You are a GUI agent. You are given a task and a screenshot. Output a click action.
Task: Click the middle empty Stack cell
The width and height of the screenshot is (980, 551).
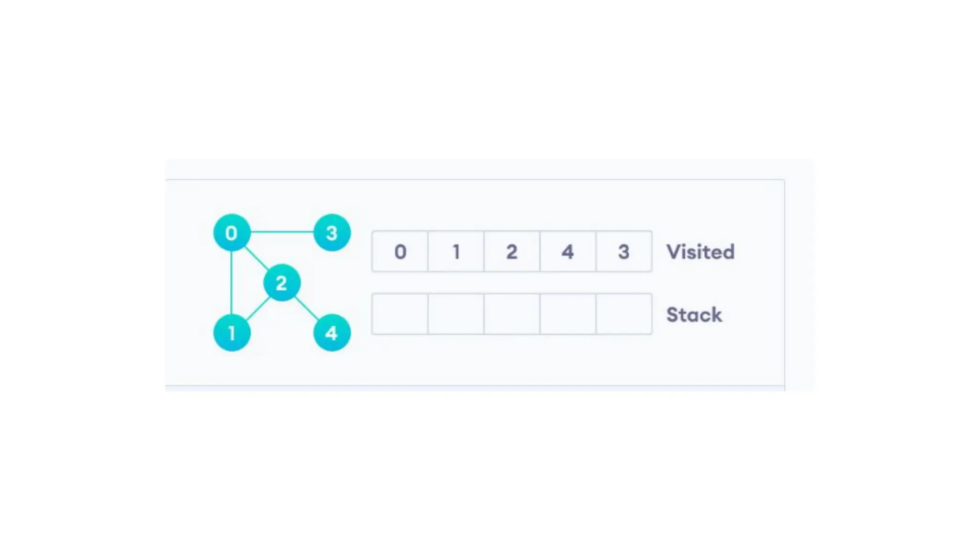point(512,314)
